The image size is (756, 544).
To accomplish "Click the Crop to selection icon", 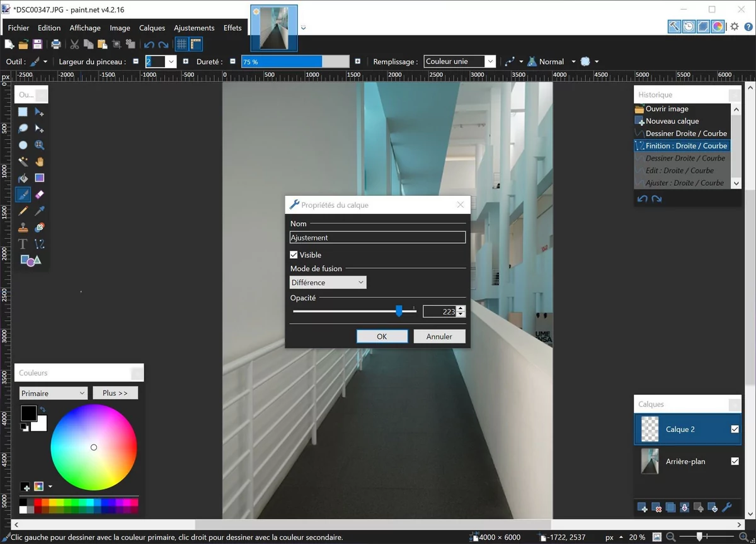I will coord(117,44).
